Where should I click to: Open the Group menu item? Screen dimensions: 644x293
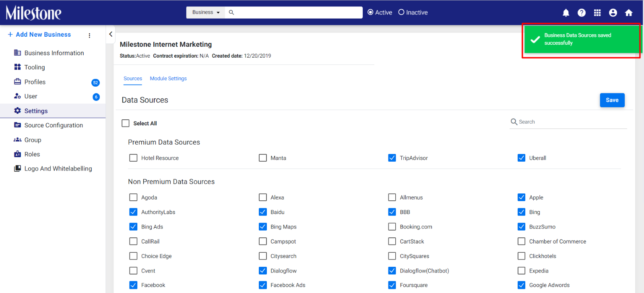(53, 140)
